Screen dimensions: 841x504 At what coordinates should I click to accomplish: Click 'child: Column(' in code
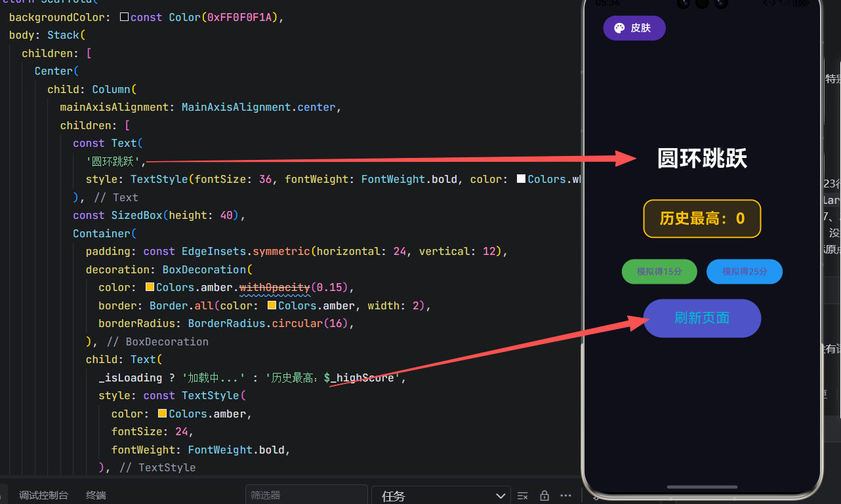pyautogui.click(x=92, y=89)
